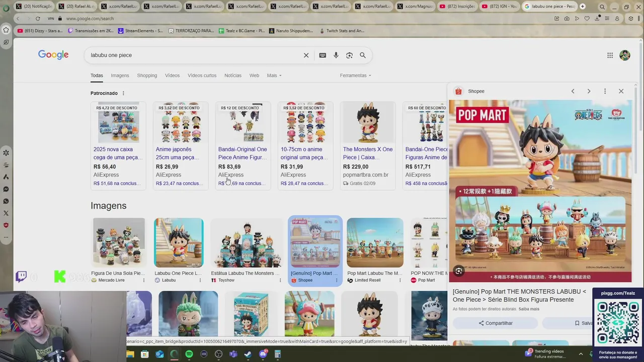Open Bandai-Original One Piece R$ 83,69 ad
Viewport: 644px width, 362px height.
tap(243, 146)
